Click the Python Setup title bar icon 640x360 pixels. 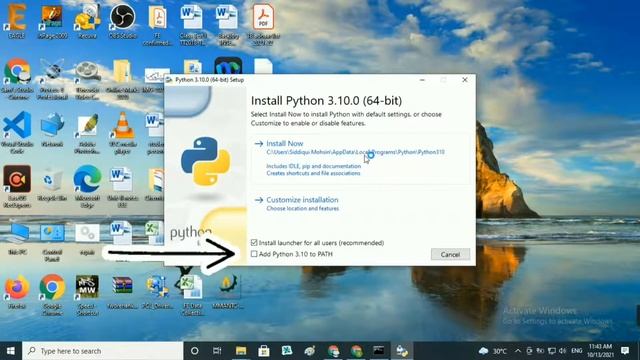point(169,80)
